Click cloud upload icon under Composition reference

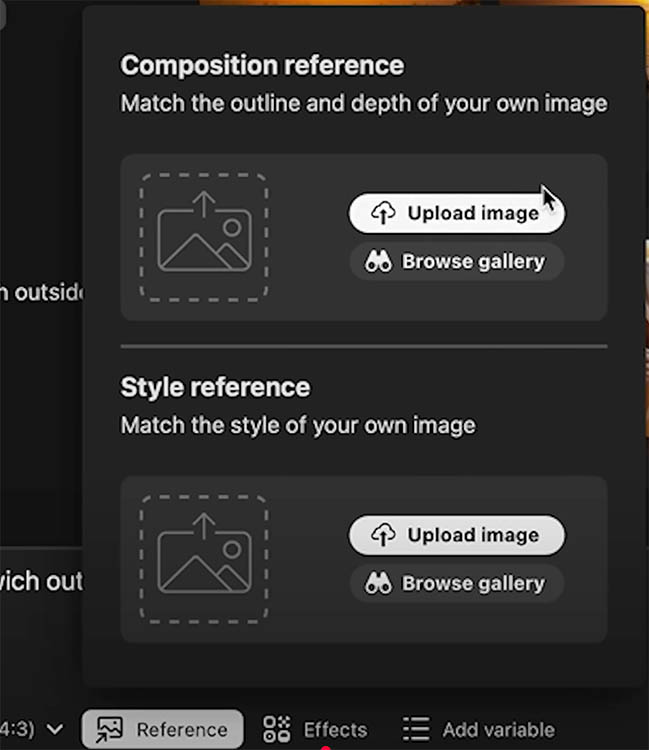383,213
